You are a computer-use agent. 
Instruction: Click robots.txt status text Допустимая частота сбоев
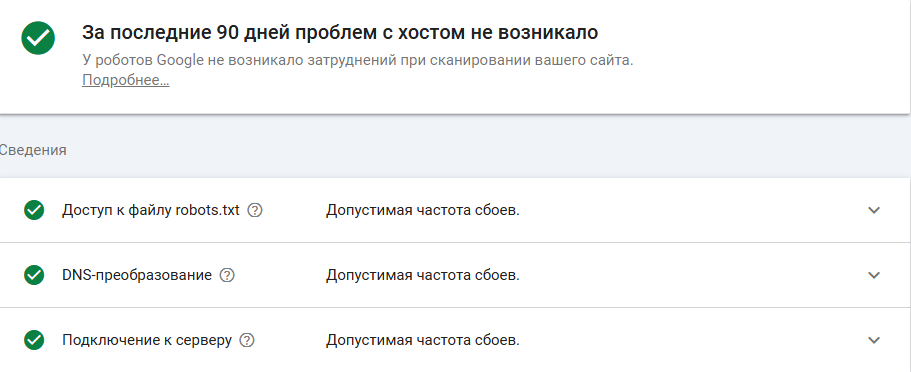tap(422, 210)
